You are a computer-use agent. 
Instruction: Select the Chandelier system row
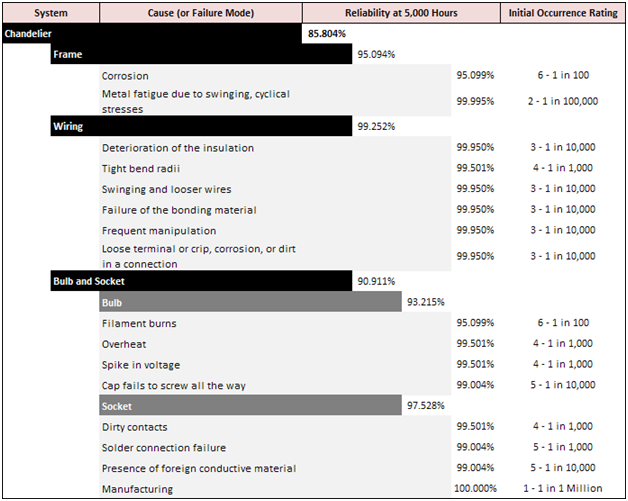click(152, 34)
